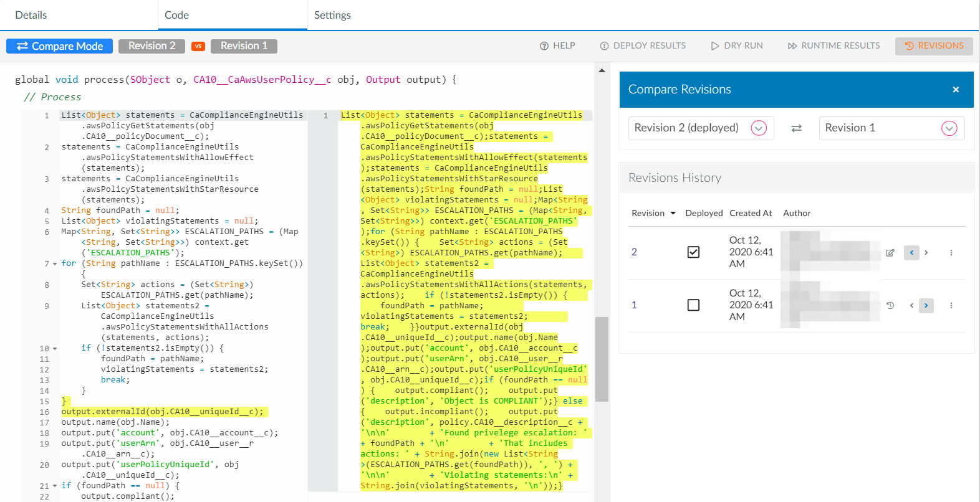Viewport: 980px width, 502px height.
Task: Click the edit icon for revision 2
Action: pyautogui.click(x=890, y=252)
